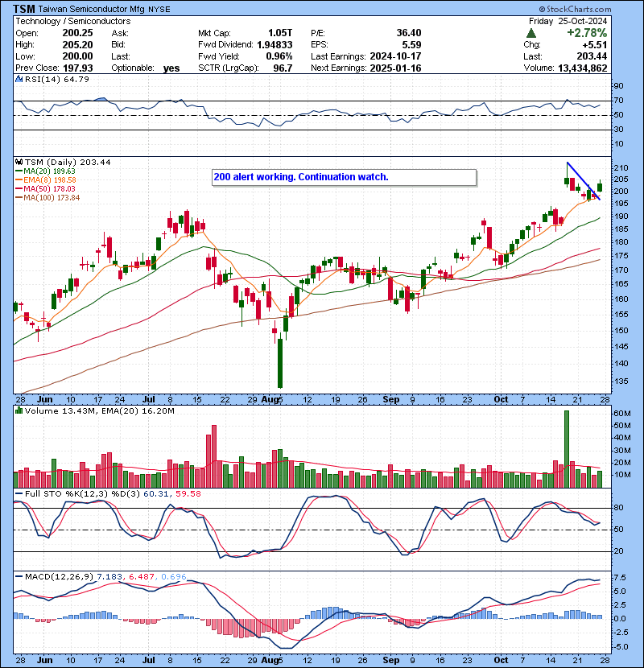Screen dimensions: 644x668
Task: Click the Full STO legend line marker
Action: (x=19, y=494)
